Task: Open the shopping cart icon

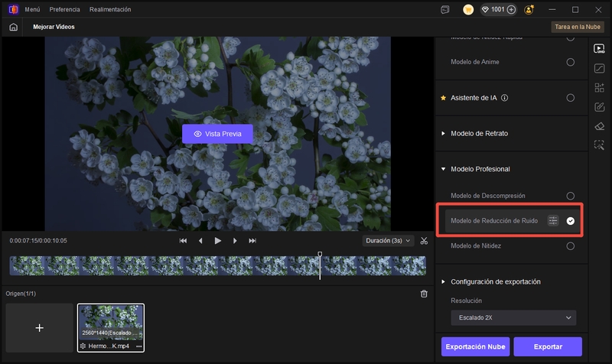Action: point(468,10)
